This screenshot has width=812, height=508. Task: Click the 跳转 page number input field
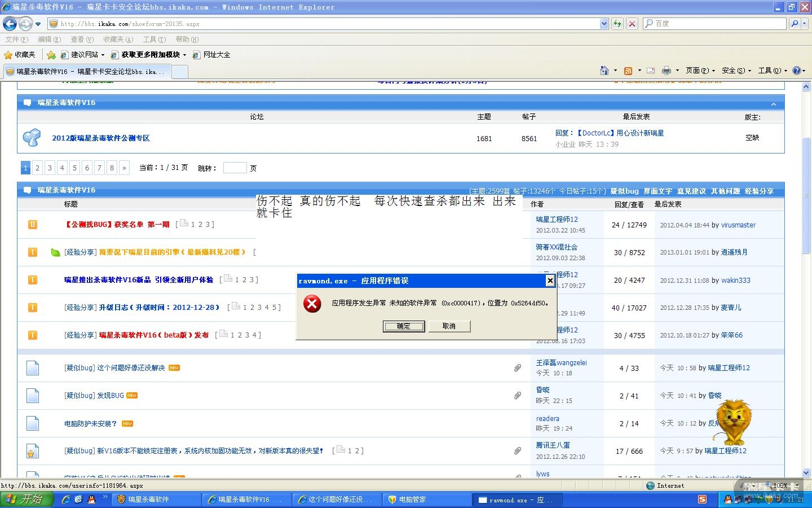point(235,168)
